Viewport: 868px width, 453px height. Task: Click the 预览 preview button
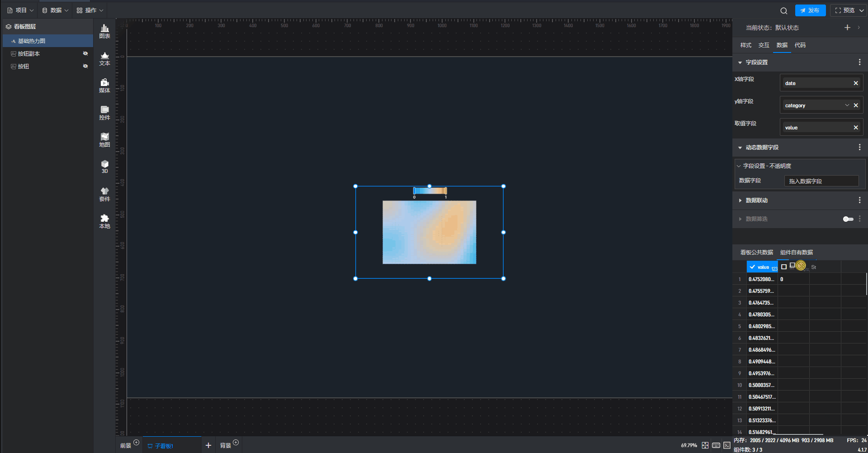[x=845, y=10]
